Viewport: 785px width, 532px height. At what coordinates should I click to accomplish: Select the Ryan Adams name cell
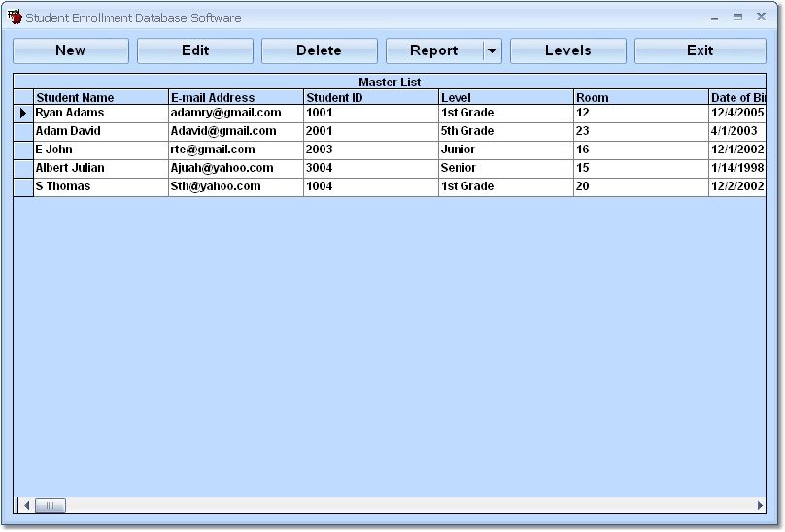(x=101, y=114)
